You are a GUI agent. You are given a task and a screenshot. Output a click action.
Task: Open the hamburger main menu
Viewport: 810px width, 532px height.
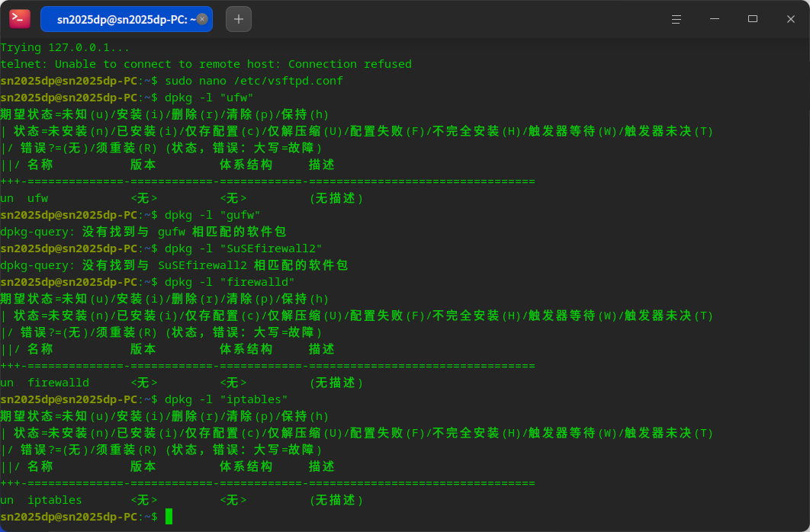click(677, 19)
